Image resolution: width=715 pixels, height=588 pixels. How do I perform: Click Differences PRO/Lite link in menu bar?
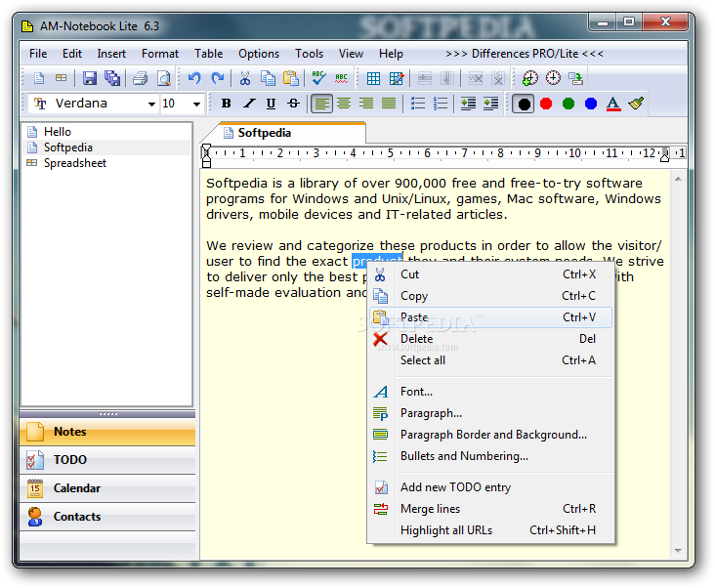[x=525, y=54]
